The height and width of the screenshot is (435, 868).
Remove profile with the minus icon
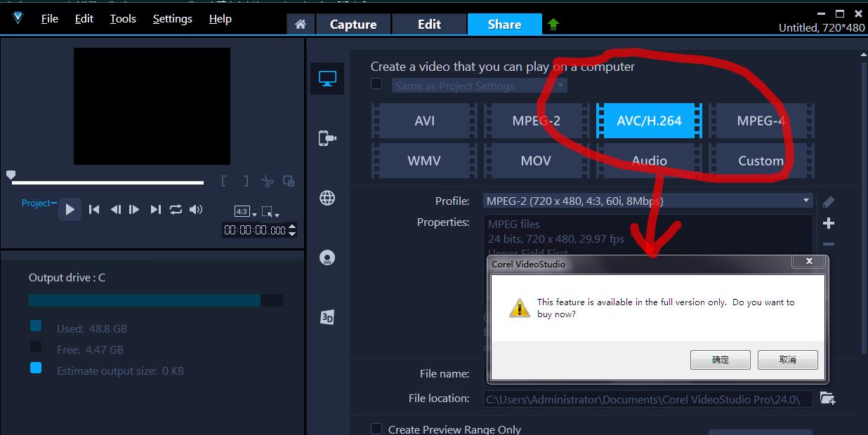pyautogui.click(x=829, y=244)
